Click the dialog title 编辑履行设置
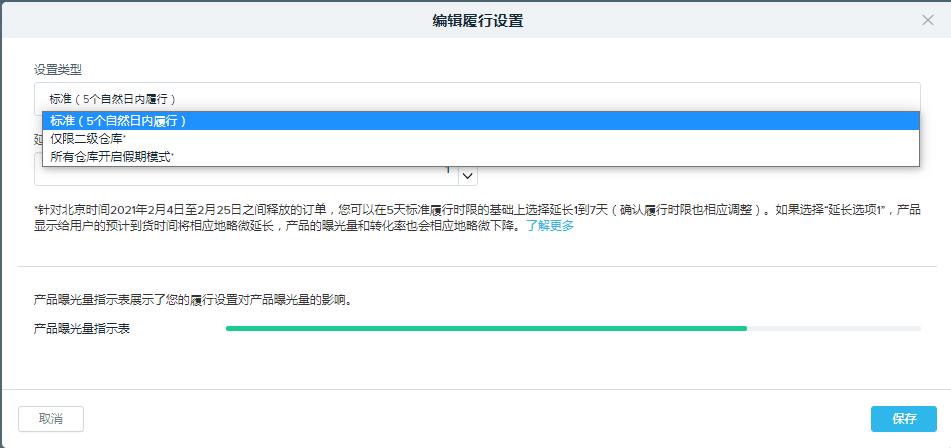Image resolution: width=951 pixels, height=448 pixels. (x=476, y=20)
